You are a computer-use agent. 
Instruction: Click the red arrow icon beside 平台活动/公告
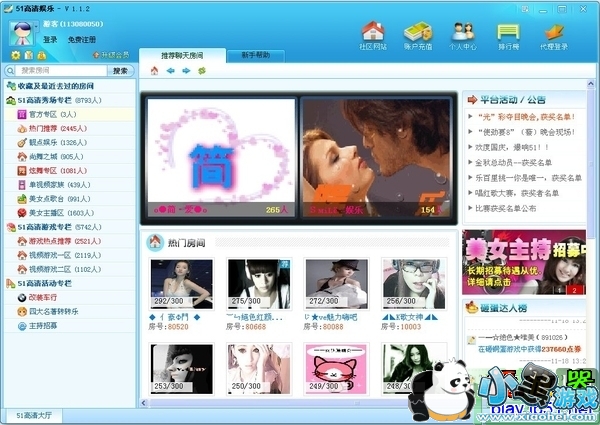coord(472,100)
